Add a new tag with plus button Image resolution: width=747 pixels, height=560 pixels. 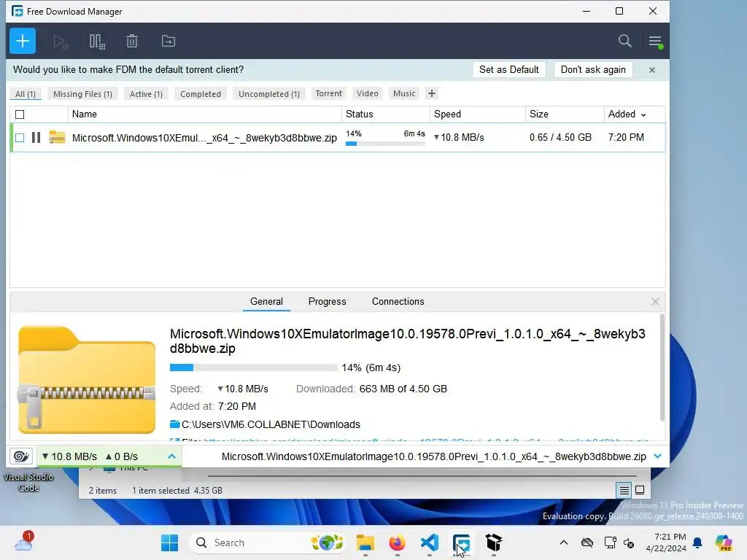coord(432,93)
